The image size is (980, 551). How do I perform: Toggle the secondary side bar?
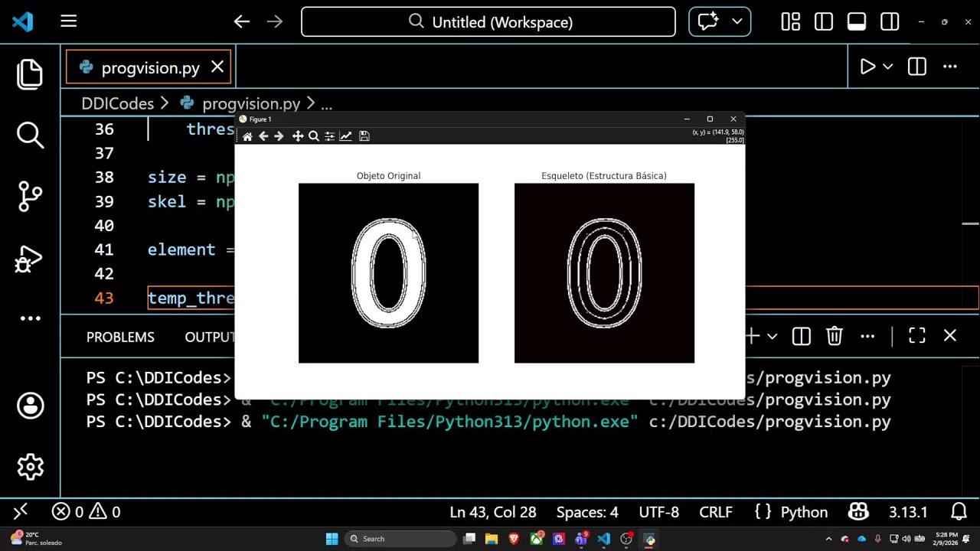tap(890, 22)
